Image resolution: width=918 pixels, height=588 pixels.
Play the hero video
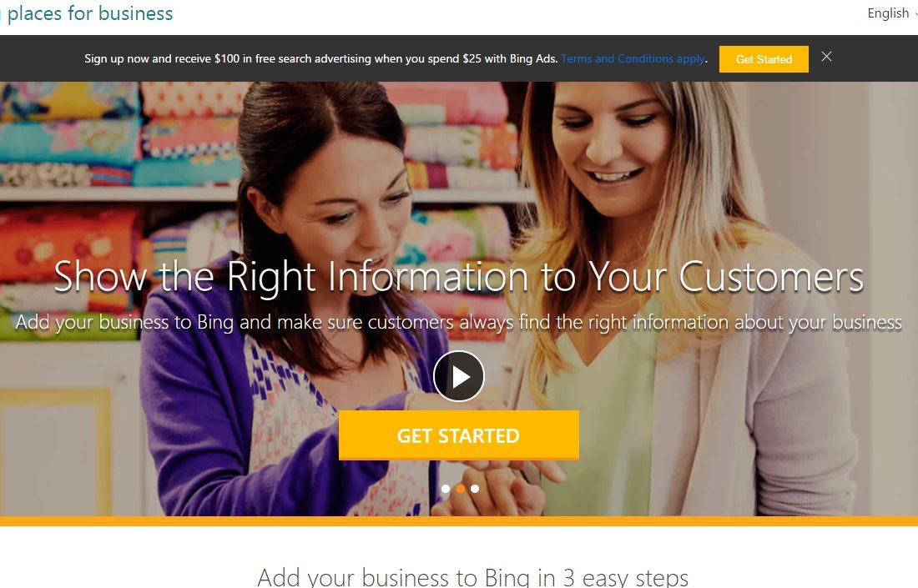pyautogui.click(x=458, y=376)
